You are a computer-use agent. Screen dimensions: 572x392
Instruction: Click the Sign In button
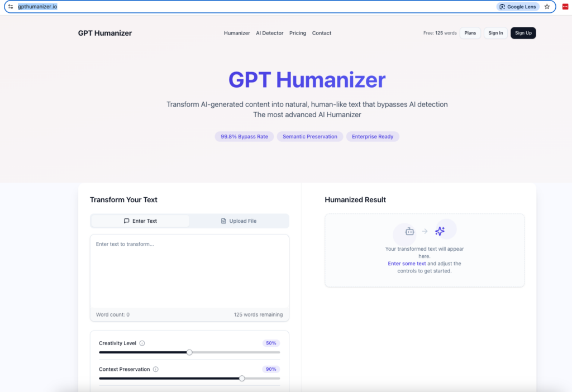click(x=495, y=33)
